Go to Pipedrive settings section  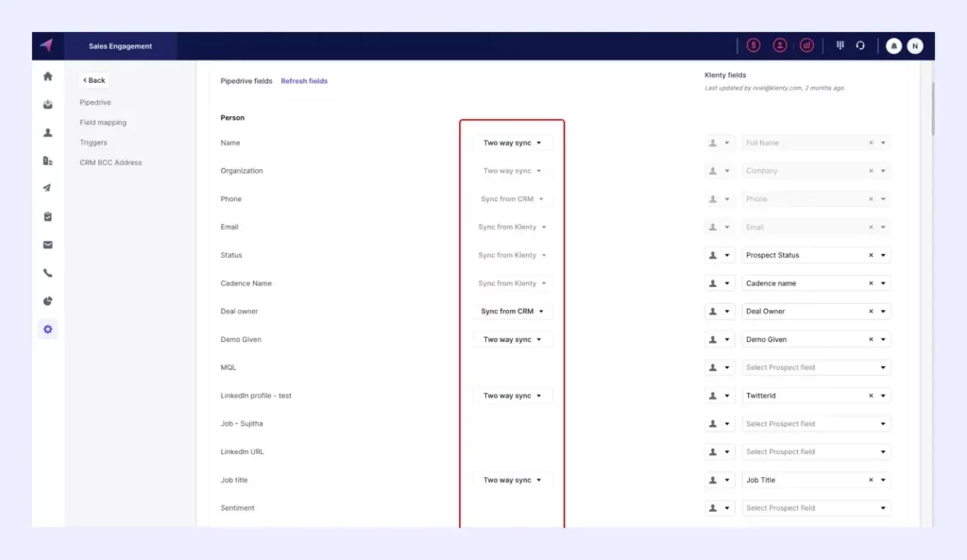coord(95,102)
